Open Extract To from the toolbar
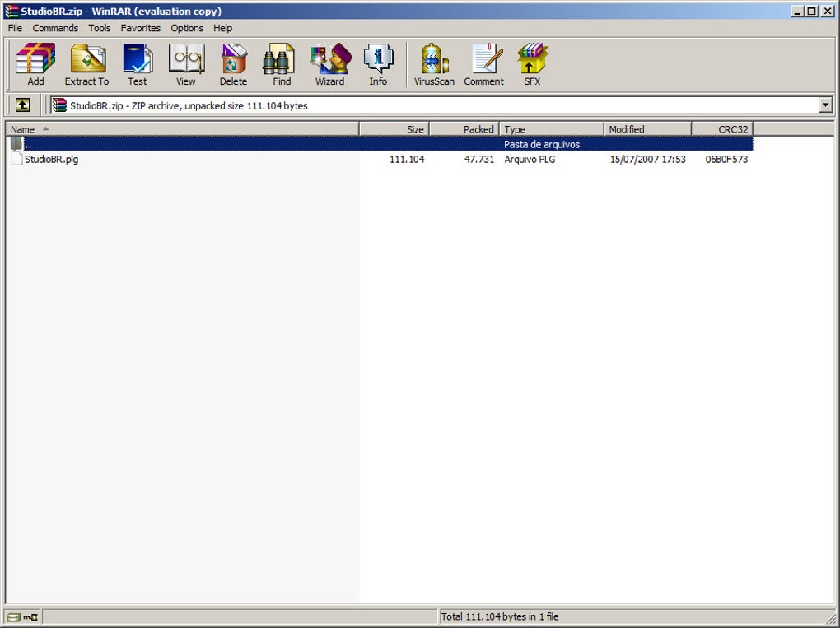The height and width of the screenshot is (628, 840). pyautogui.click(x=86, y=64)
